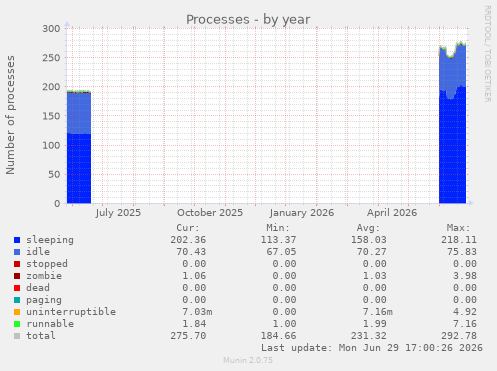Viewport: 497px width, 371px height.
Task: Click the bar of 2025 data on the left side of the graph
Action: 79,147
